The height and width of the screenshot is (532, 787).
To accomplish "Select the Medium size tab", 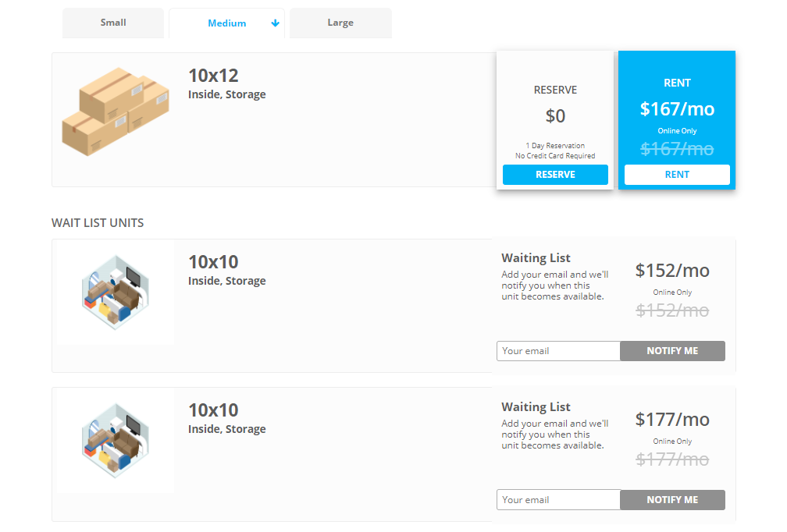I will click(227, 23).
